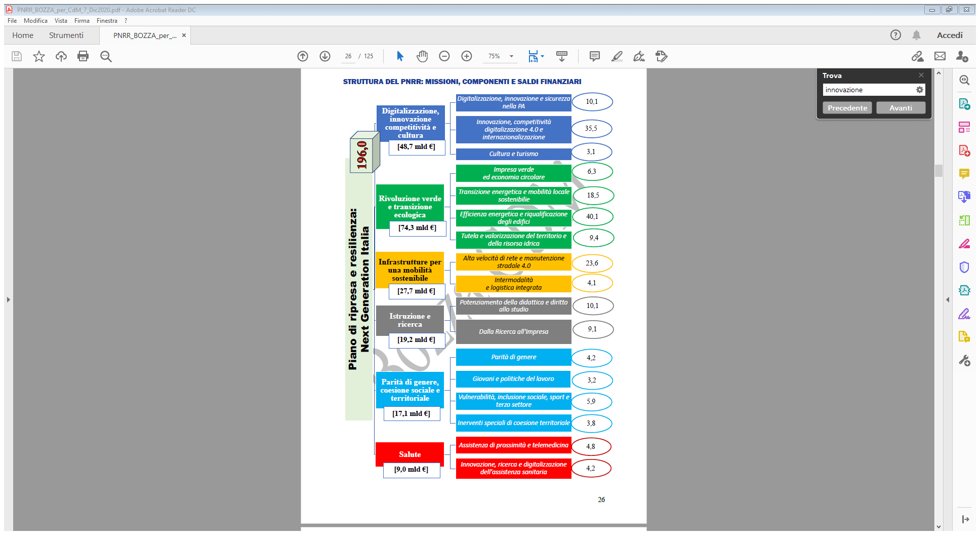The image size is (980, 535).
Task: Click the Avanti search button
Action: tap(901, 108)
